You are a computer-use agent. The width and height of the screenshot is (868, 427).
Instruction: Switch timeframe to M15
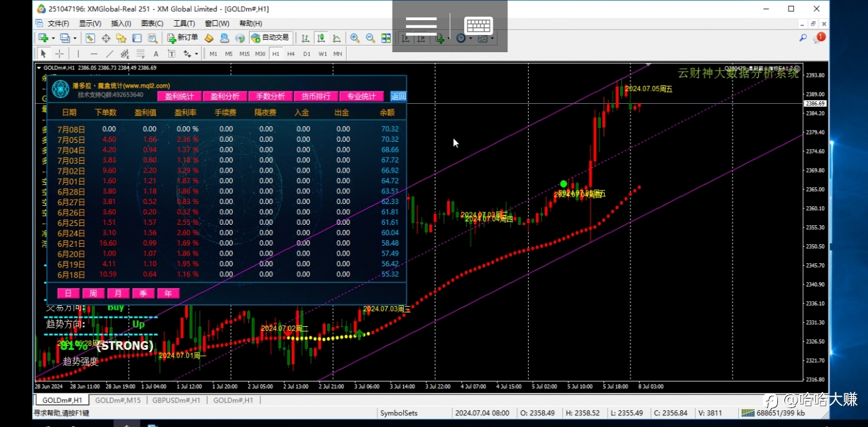244,54
